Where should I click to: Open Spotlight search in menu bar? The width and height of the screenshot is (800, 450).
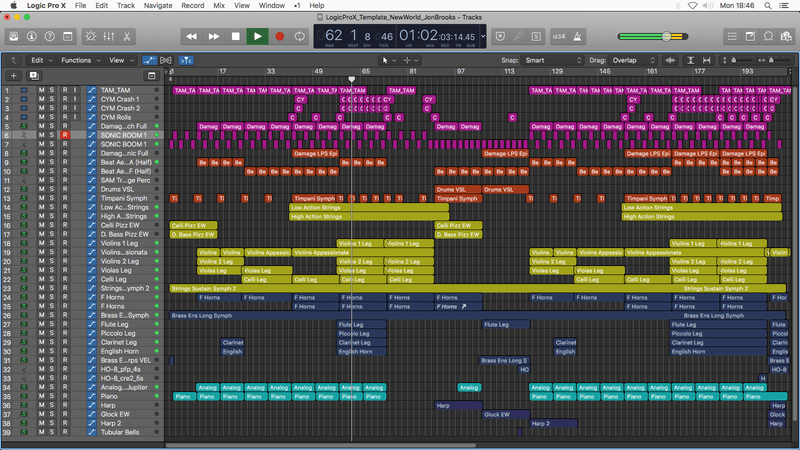click(x=767, y=5)
